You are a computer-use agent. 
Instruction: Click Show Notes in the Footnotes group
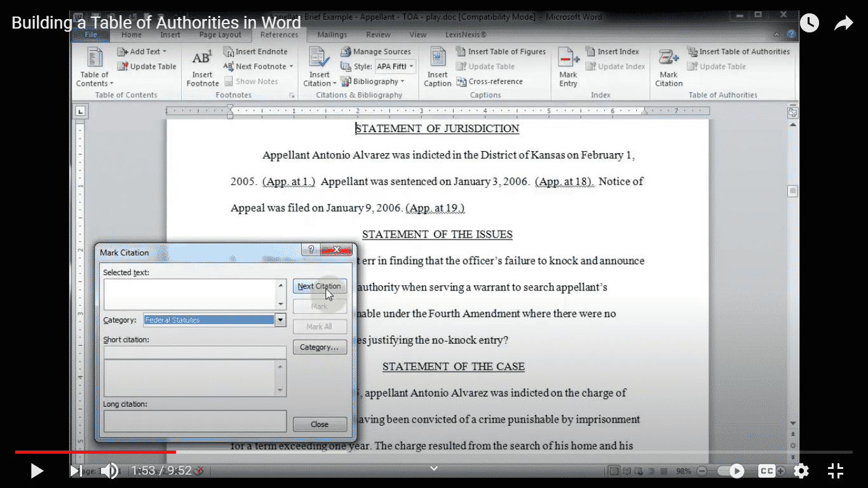pos(251,81)
